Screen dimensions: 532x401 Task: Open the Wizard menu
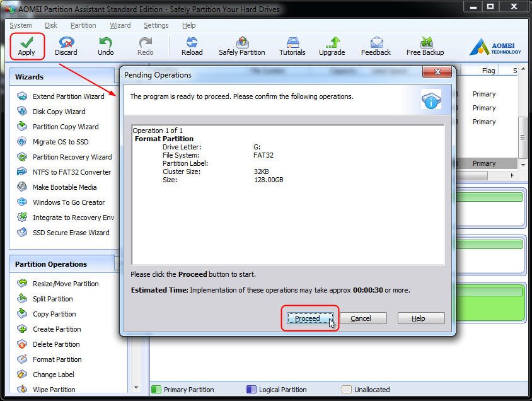(x=120, y=25)
